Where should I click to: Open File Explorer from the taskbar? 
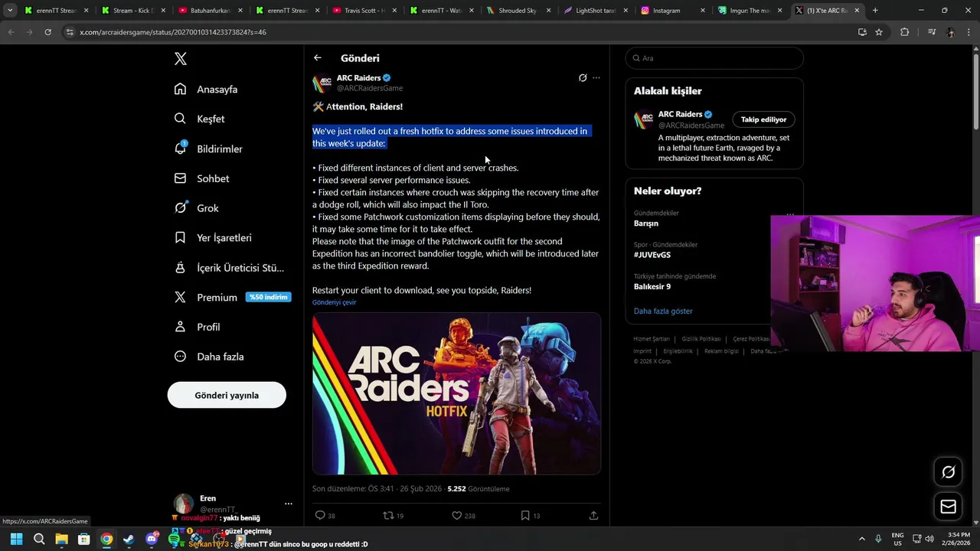click(61, 540)
